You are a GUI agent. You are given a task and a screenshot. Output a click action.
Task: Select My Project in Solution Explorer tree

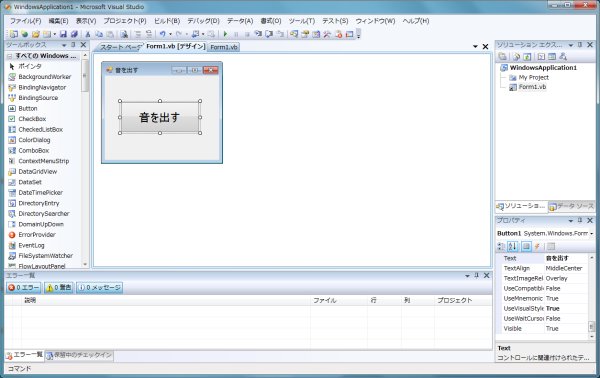click(x=533, y=77)
